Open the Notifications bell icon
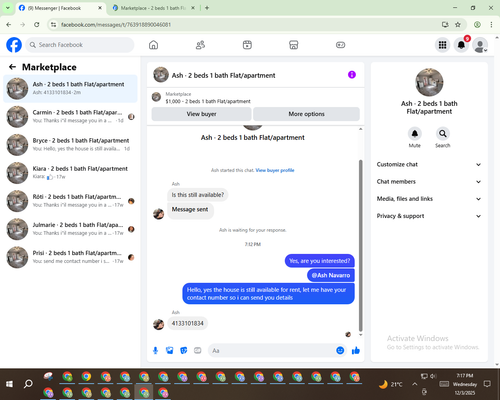 tap(461, 45)
